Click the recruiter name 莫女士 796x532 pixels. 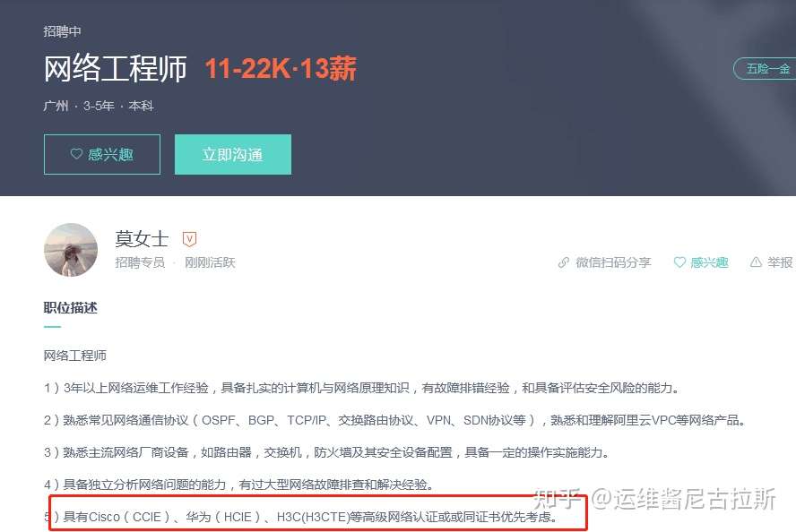pos(142,238)
